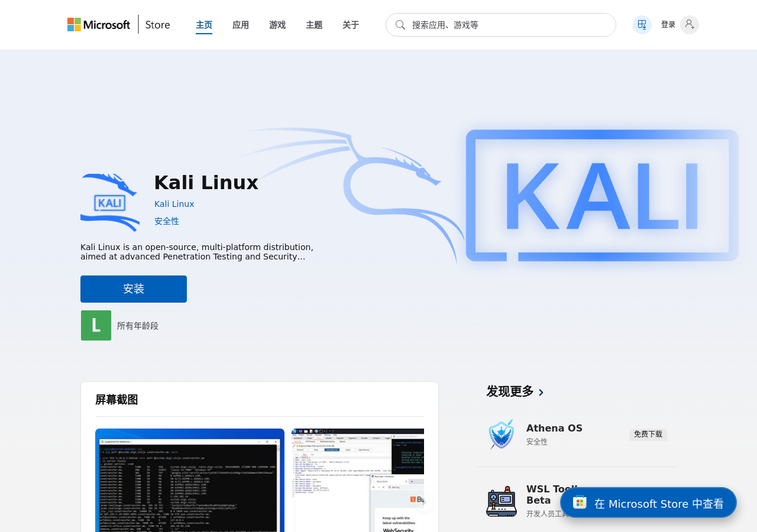The height and width of the screenshot is (532, 757).
Task: Select the 主页 navigation tab
Action: 204,25
